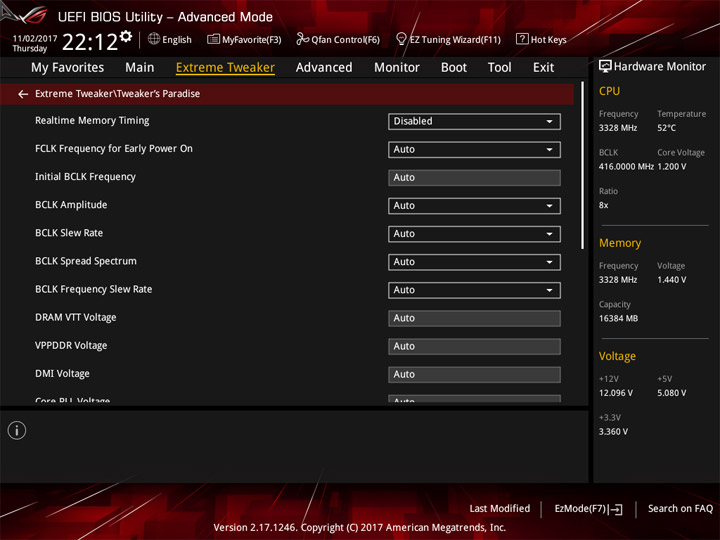720x540 pixels.
Task: Click the 22:12 clock display
Action: [x=90, y=42]
